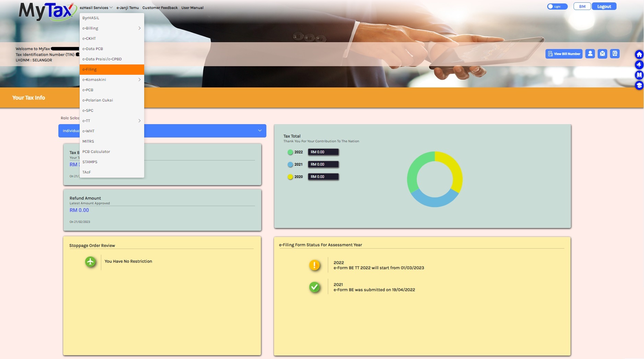This screenshot has height=359, width=644.
Task: Switch language with the BM button
Action: click(582, 7)
